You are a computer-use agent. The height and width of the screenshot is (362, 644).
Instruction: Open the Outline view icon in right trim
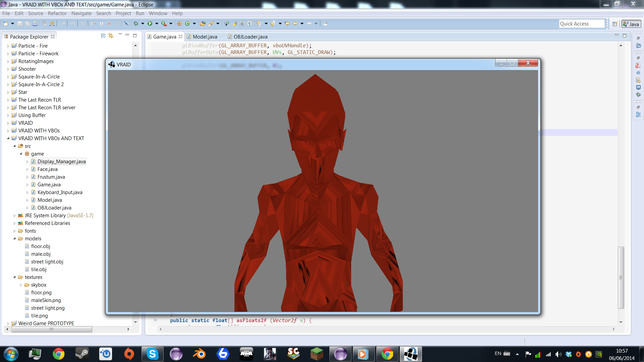638,115
